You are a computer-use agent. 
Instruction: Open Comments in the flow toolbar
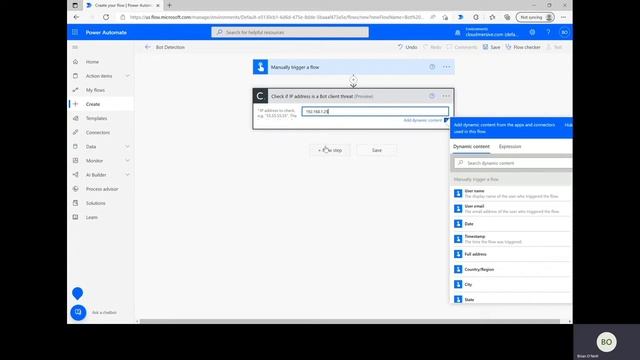click(x=462, y=47)
